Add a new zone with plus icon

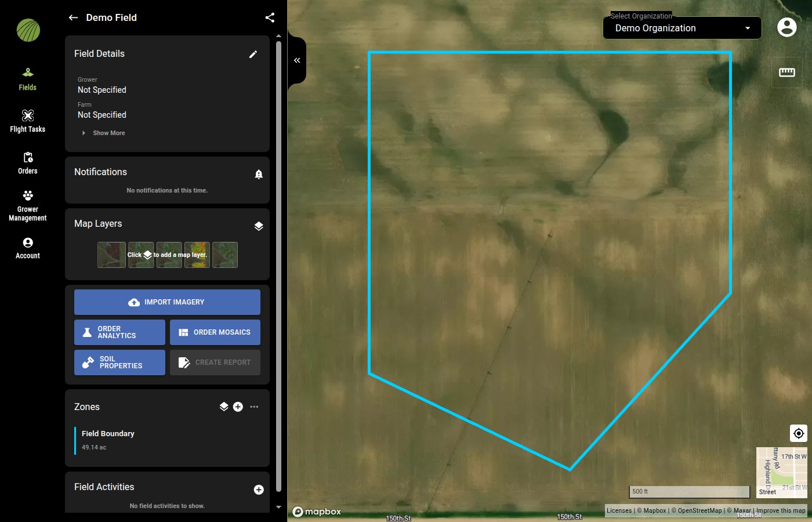point(238,407)
